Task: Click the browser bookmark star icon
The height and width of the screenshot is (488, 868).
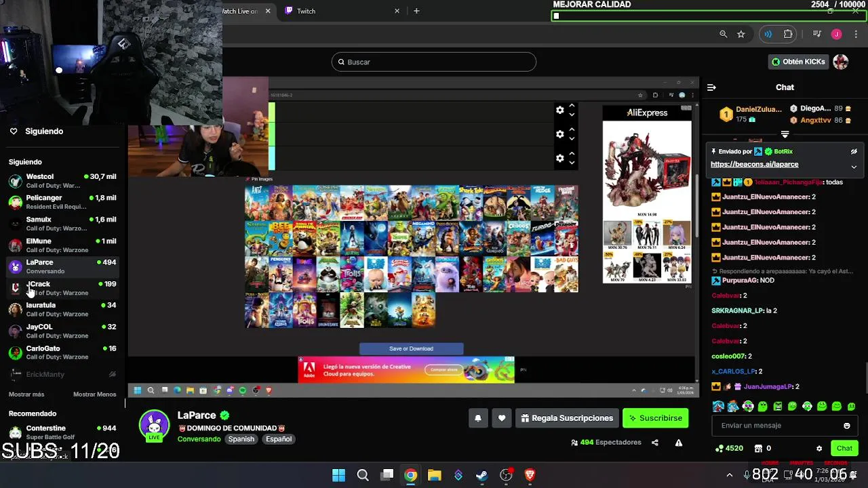Action: (741, 34)
